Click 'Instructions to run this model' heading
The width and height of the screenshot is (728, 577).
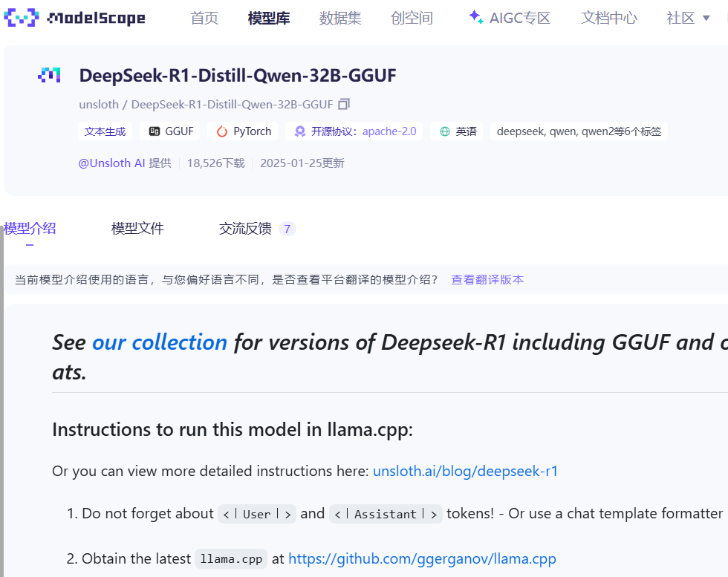click(x=233, y=429)
